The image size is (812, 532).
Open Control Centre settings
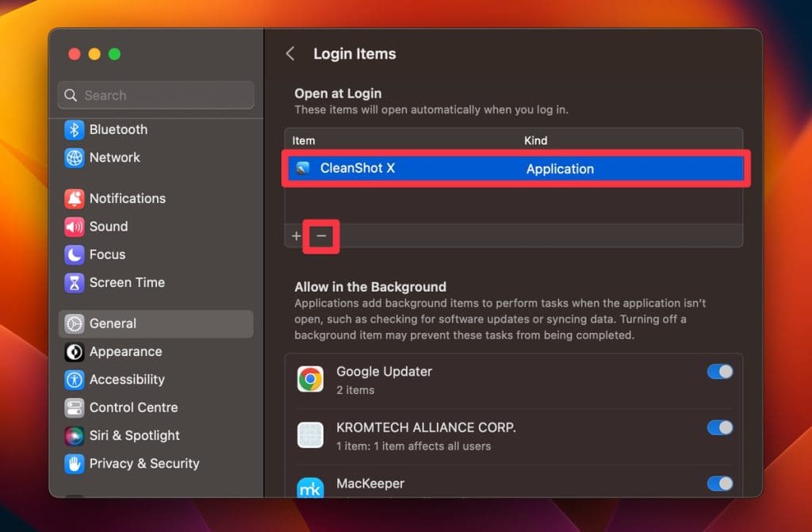point(156,408)
